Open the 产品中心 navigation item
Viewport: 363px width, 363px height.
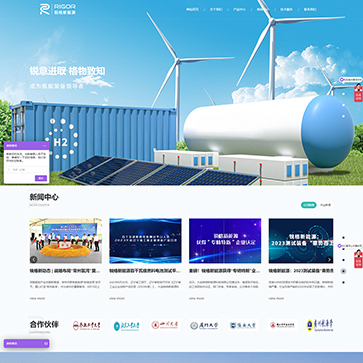click(239, 9)
